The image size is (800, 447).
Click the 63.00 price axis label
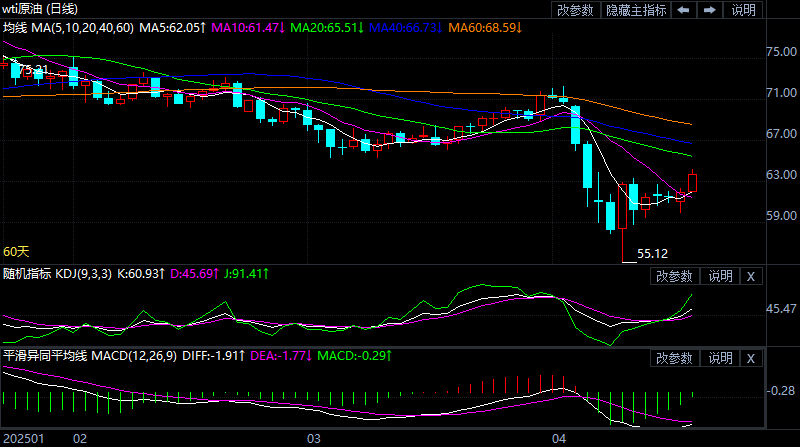[782, 175]
